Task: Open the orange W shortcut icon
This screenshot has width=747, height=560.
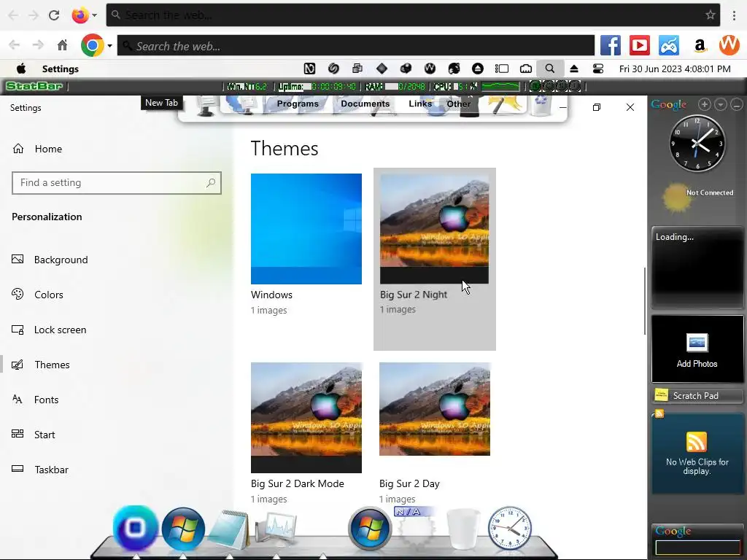Action: 729,45
